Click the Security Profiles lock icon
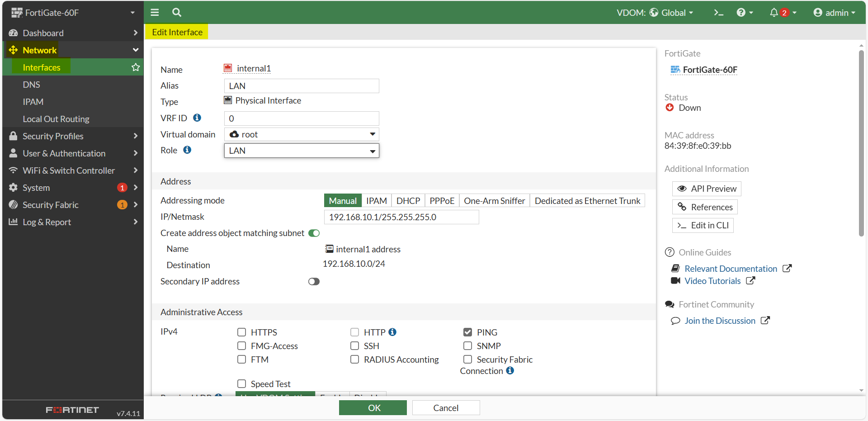The width and height of the screenshot is (868, 421). (13, 136)
